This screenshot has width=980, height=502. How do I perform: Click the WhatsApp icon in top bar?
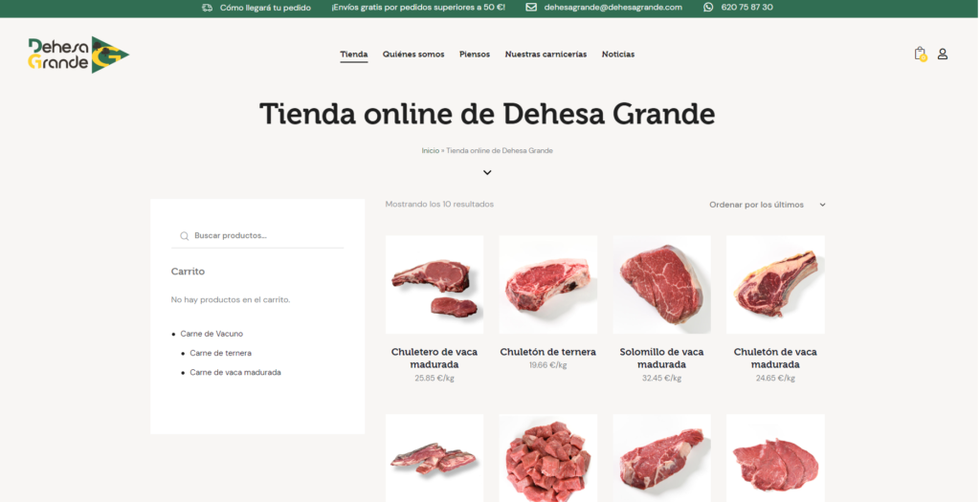pyautogui.click(x=708, y=8)
